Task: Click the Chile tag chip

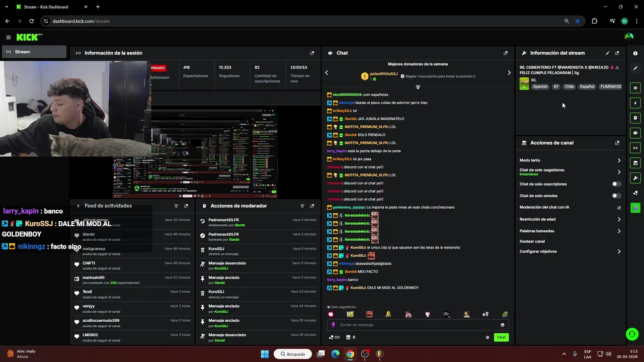Action: pyautogui.click(x=569, y=86)
